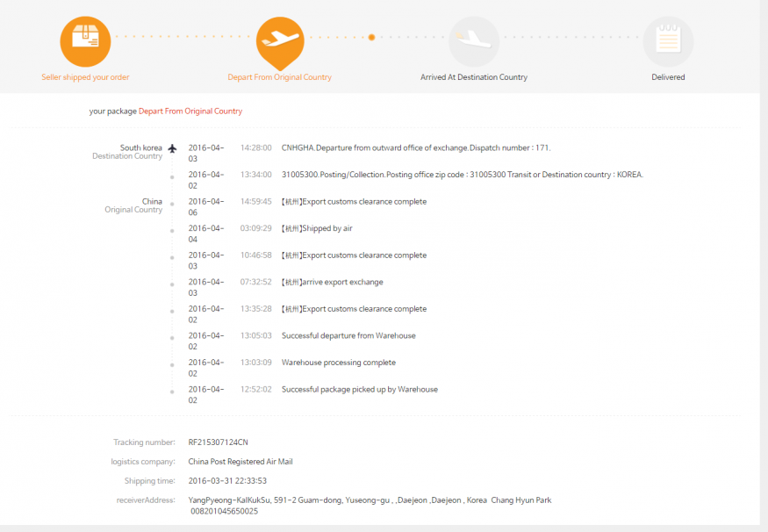Viewport: 768px width, 532px height.
Task: Click 'Successful package picked up by Warehouse' entry
Action: 359,389
